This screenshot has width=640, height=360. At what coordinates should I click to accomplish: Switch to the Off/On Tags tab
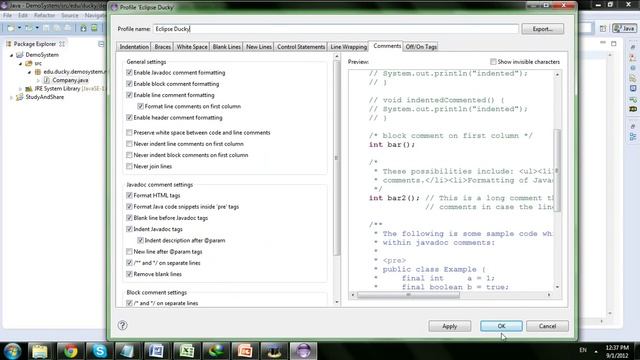tap(421, 47)
